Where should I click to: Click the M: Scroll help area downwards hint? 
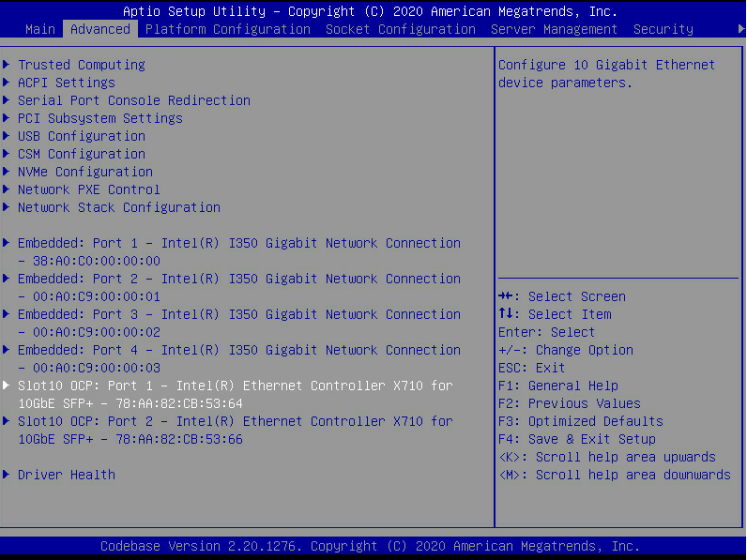(615, 475)
